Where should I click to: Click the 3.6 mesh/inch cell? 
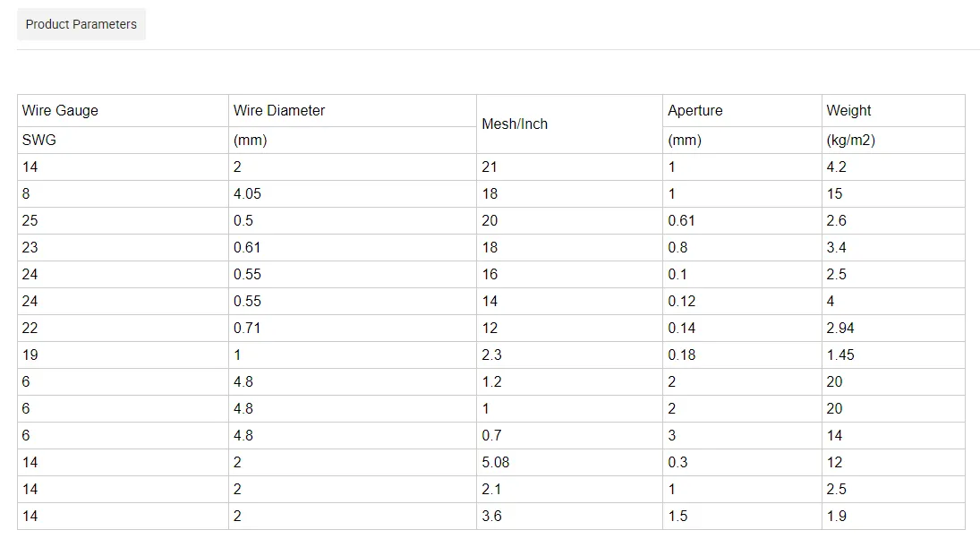pyautogui.click(x=491, y=516)
